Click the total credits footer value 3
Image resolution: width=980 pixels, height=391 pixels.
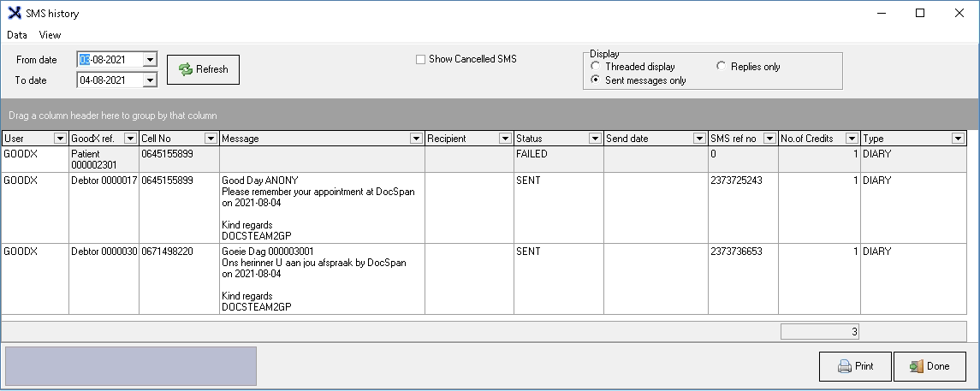(x=819, y=332)
